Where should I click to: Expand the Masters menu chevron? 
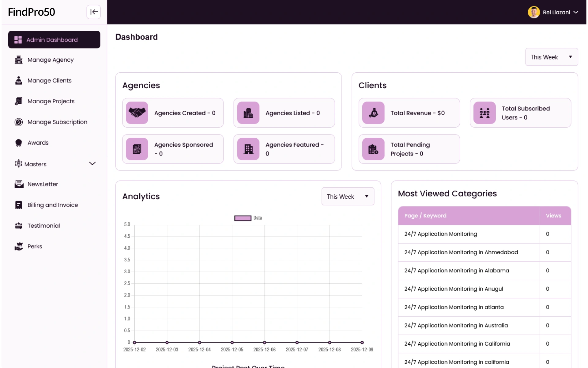92,164
